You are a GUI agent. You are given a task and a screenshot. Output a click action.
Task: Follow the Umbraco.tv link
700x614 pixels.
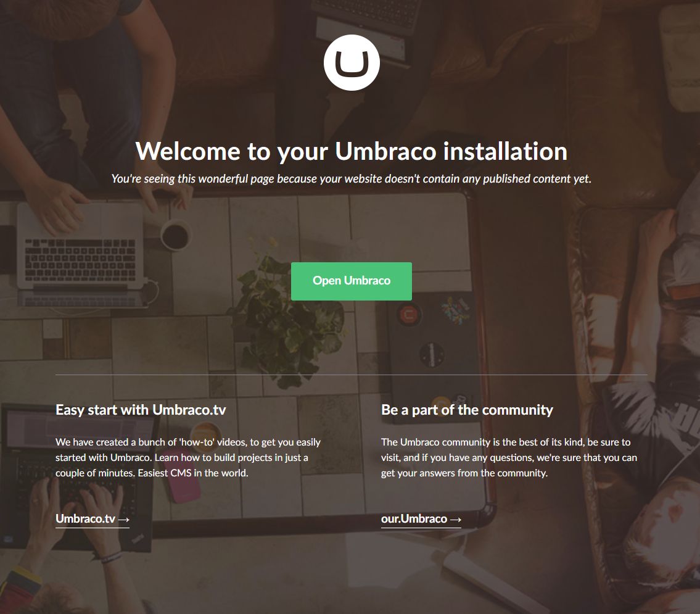coord(93,519)
